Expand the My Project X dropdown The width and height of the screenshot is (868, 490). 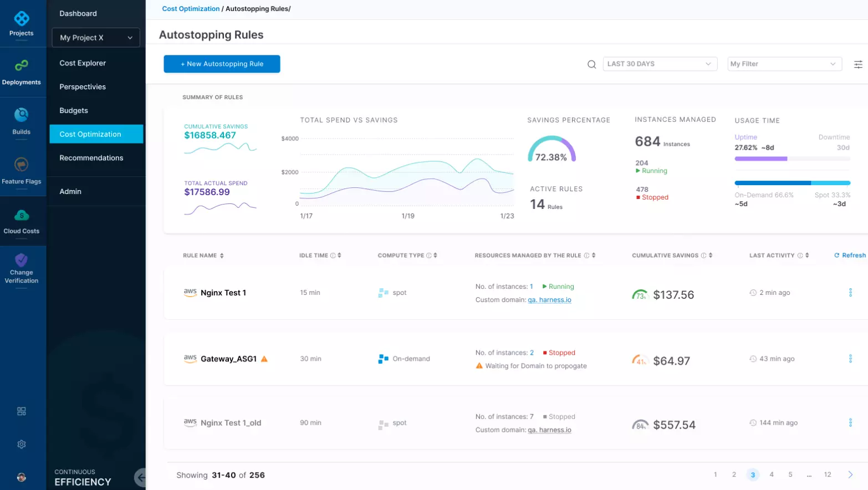pyautogui.click(x=96, y=38)
